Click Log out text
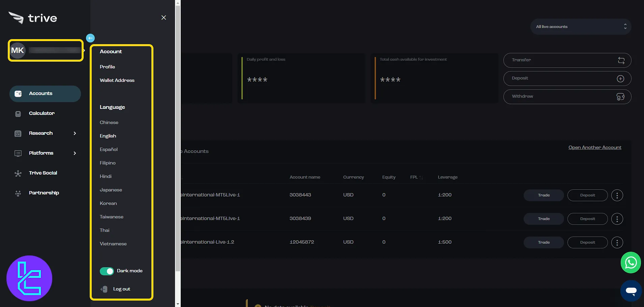Image resolution: width=644 pixels, height=307 pixels. click(122, 289)
